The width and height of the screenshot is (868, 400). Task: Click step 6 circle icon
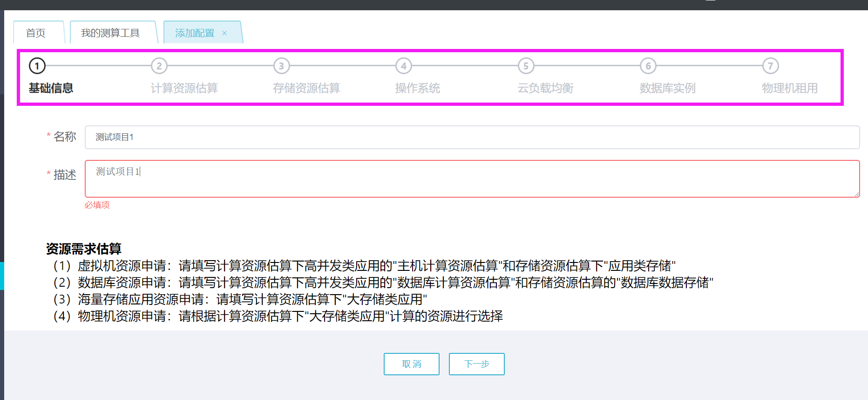[648, 66]
